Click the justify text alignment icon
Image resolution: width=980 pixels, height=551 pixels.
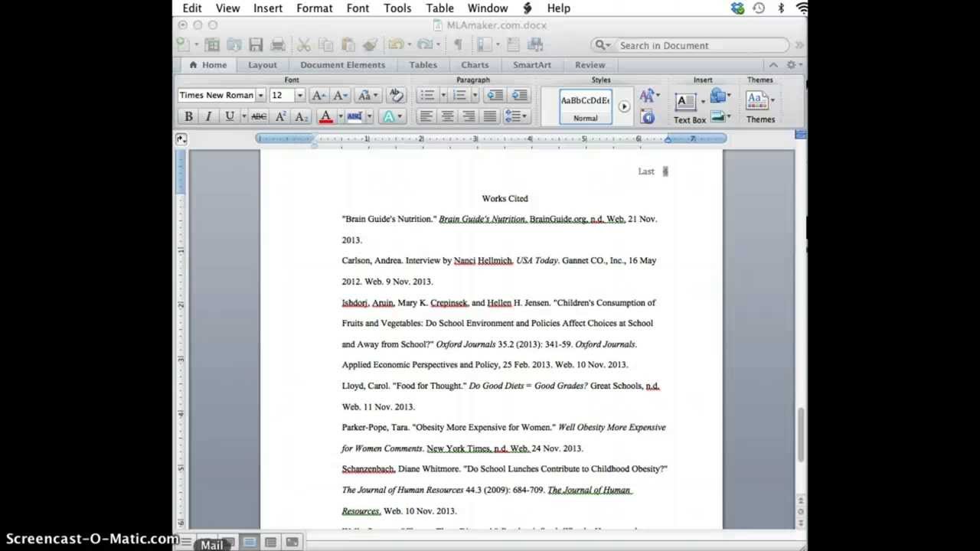coord(490,116)
